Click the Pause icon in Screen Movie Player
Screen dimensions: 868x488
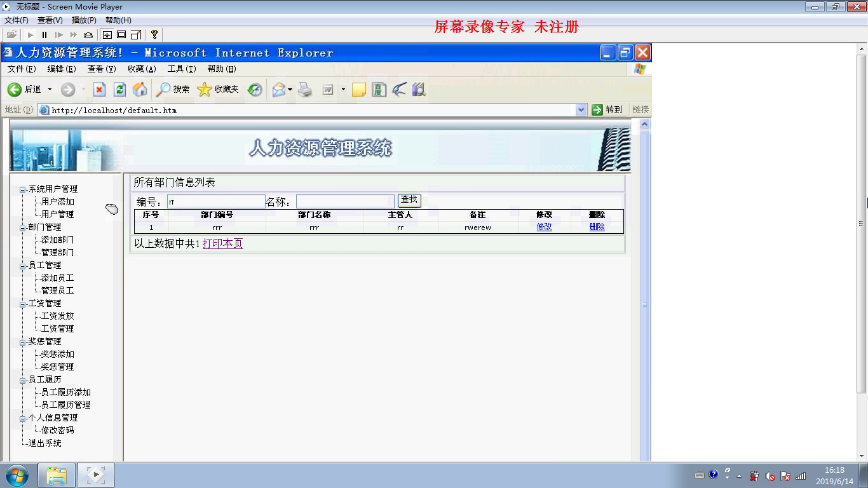[44, 35]
